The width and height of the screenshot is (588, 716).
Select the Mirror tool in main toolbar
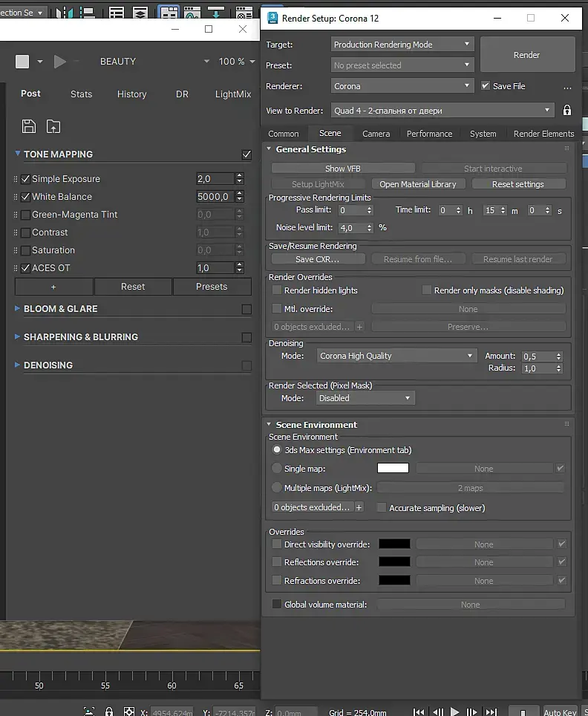65,13
